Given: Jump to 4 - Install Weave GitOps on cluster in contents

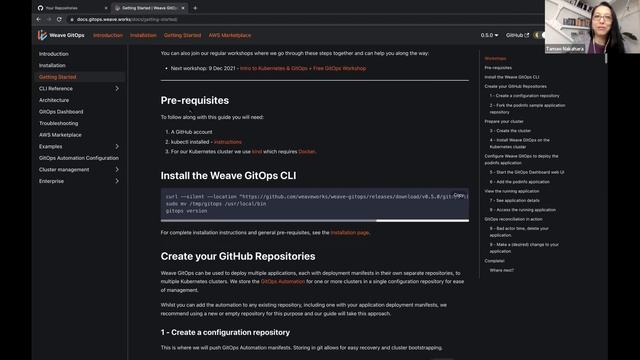Looking at the screenshot, I should [x=520, y=143].
